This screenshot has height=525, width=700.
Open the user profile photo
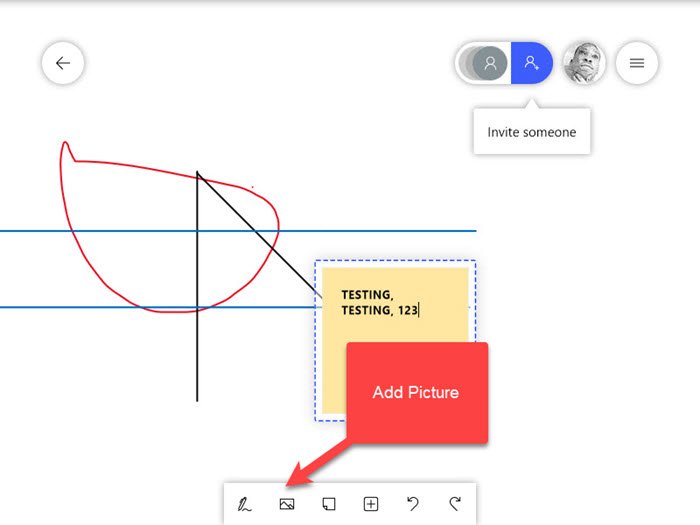tap(584, 63)
